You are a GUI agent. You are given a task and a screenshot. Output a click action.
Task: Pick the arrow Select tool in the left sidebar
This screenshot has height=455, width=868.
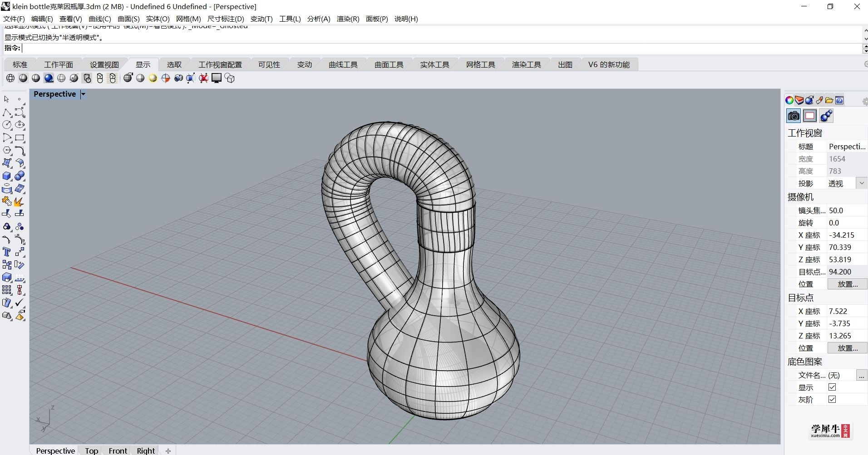(7, 99)
